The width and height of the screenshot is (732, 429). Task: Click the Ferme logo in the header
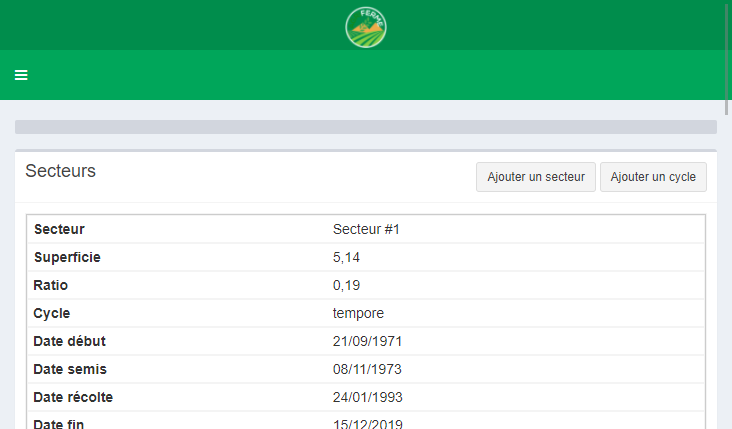click(366, 27)
